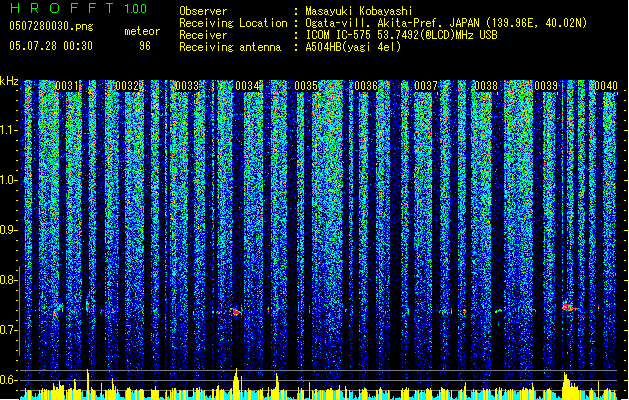The height and width of the screenshot is (400, 629).
Task: Select the filename 0507280030.png
Action: click(x=51, y=26)
